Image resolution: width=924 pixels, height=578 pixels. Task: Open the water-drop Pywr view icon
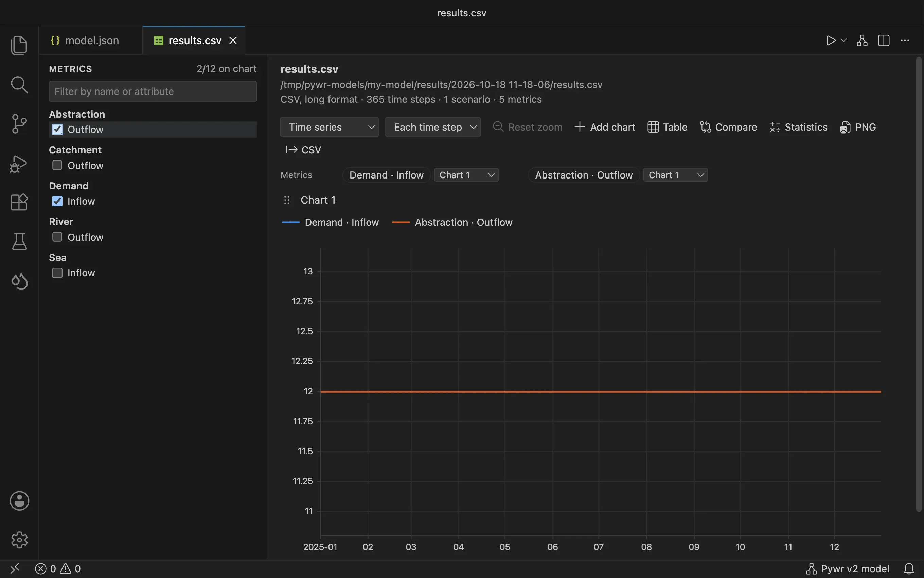[19, 282]
